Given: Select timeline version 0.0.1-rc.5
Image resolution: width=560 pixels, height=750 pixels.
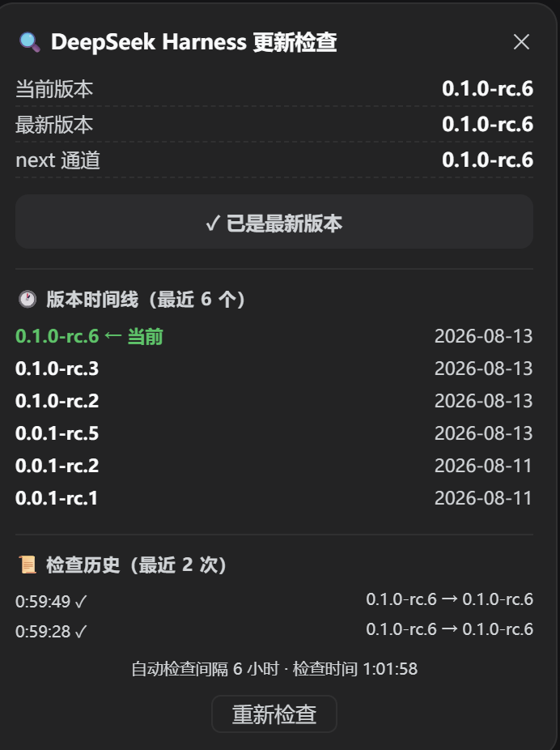Looking at the screenshot, I should 57,433.
